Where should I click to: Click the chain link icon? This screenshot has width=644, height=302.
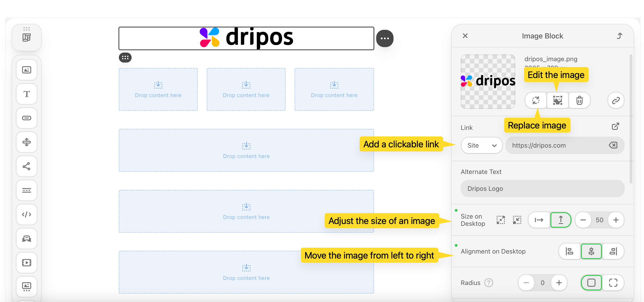tap(616, 100)
